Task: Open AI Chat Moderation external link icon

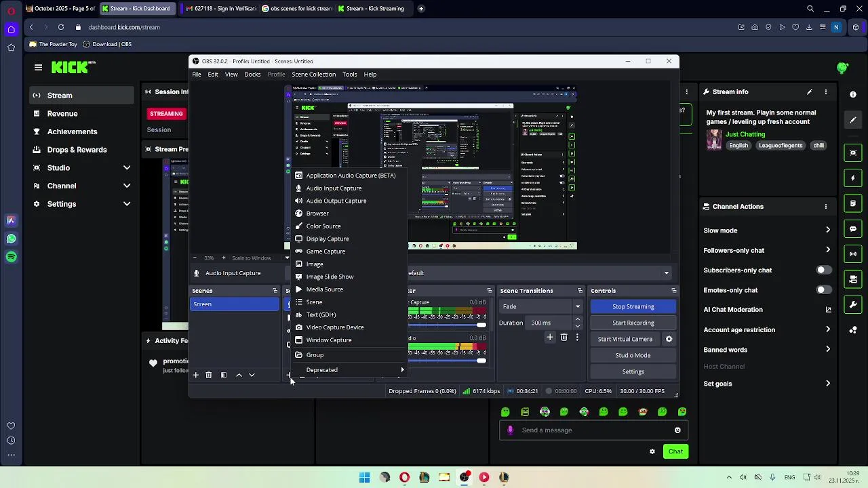Action: (828, 310)
